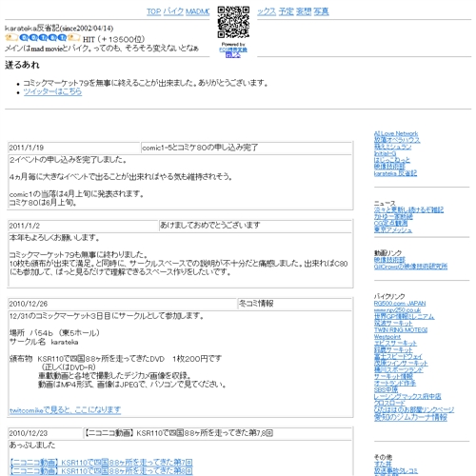The height and width of the screenshot is (476, 476).
Task: Open the twitcomike link in 冬コミ情報 post
Action: tap(65, 410)
